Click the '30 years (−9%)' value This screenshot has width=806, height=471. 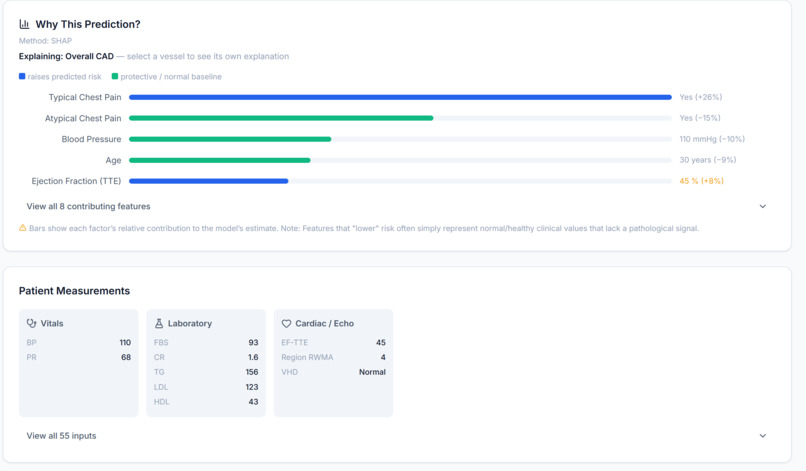tap(708, 160)
